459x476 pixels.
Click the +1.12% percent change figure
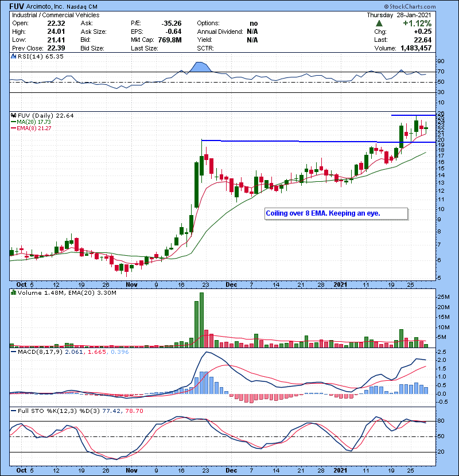417,24
